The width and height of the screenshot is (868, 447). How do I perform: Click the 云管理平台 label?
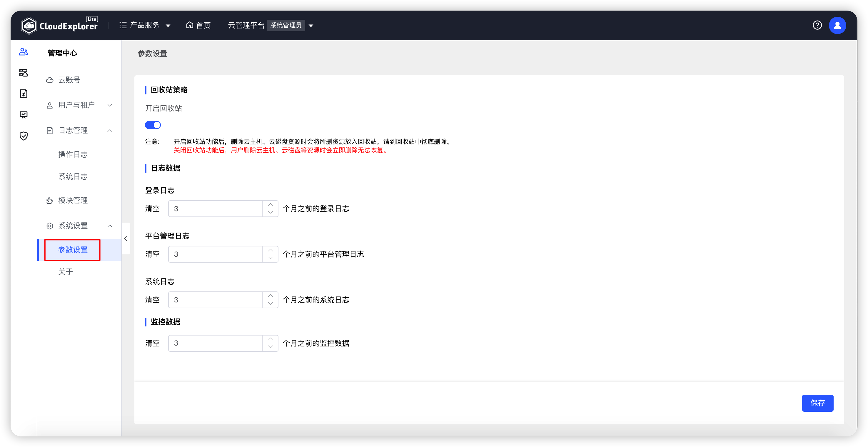246,25
